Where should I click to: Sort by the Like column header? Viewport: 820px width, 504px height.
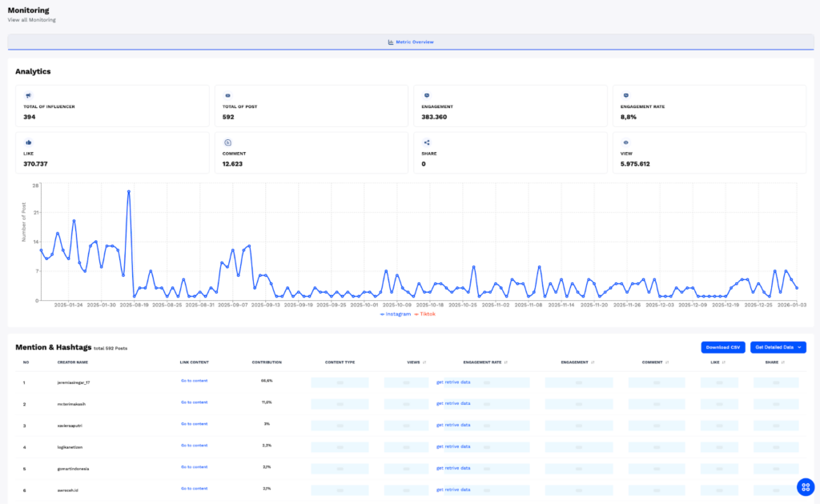pyautogui.click(x=717, y=362)
